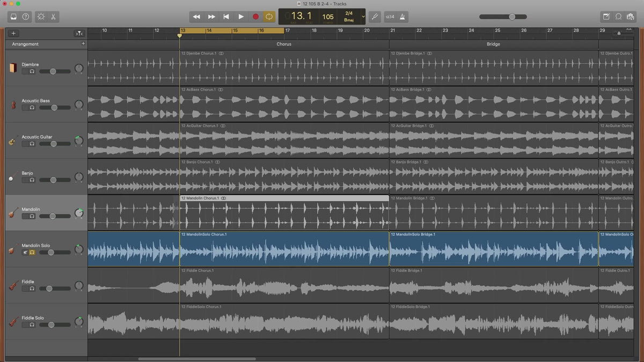The height and width of the screenshot is (362, 644).
Task: Open the Media Browser
Action: (631, 17)
